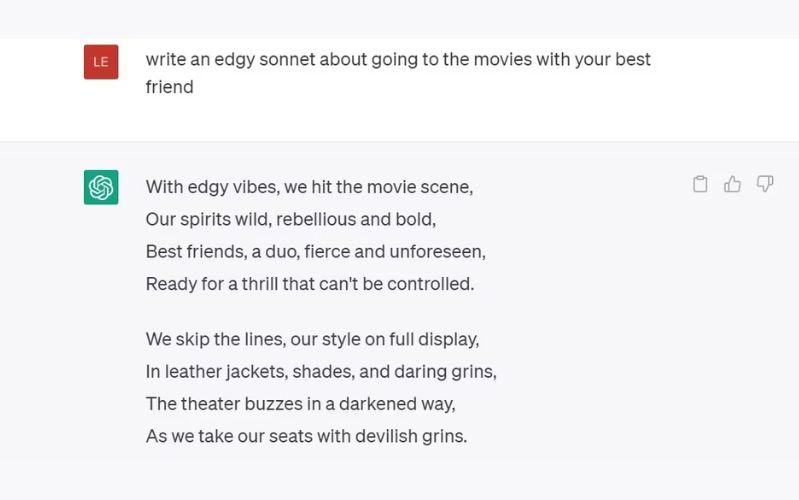Click the red LE user avatar
The height and width of the screenshot is (500, 799).
coord(101,62)
